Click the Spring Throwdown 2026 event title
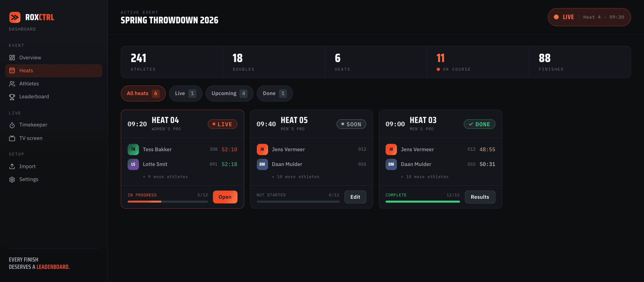The height and width of the screenshot is (282, 644). pyautogui.click(x=170, y=20)
